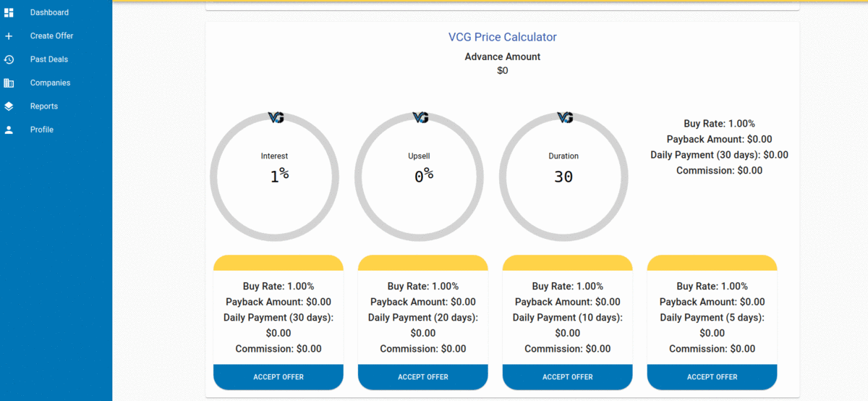The image size is (868, 401).
Task: Click the VG logo handle on Interest dial
Action: click(x=276, y=117)
